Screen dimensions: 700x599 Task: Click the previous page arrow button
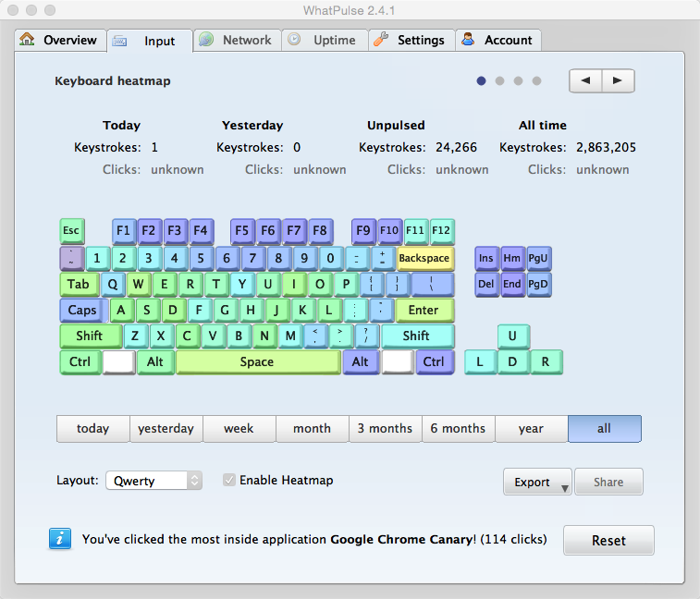point(585,80)
